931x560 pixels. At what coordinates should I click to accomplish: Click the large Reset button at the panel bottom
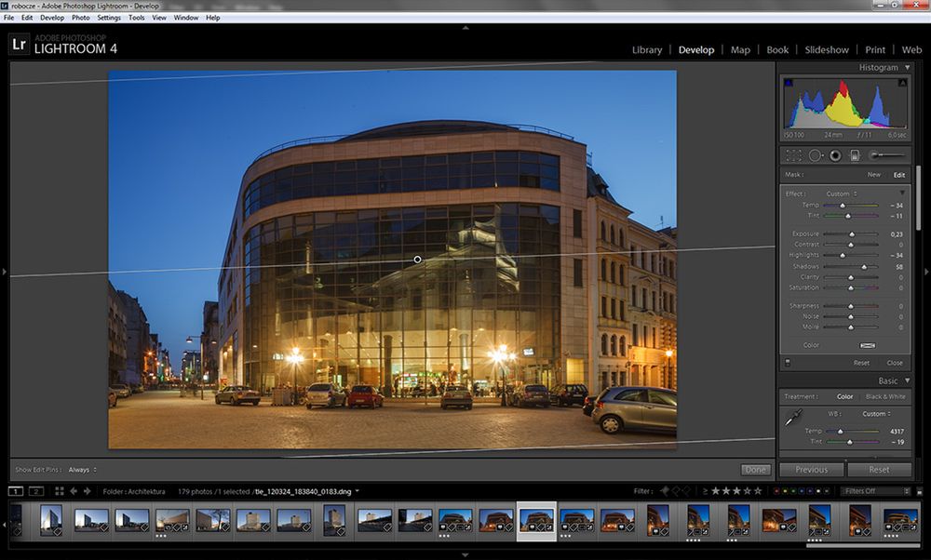pyautogui.click(x=880, y=470)
